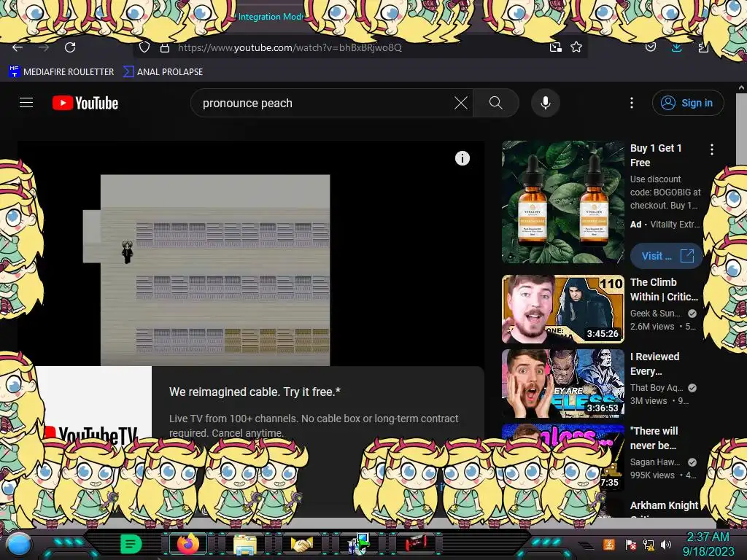The image size is (747, 560).
Task: Open the Firefox downloads panel
Action: tap(676, 47)
